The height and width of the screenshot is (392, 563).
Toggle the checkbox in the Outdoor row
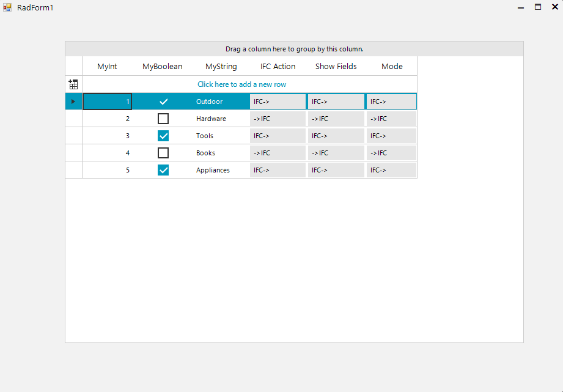click(163, 102)
